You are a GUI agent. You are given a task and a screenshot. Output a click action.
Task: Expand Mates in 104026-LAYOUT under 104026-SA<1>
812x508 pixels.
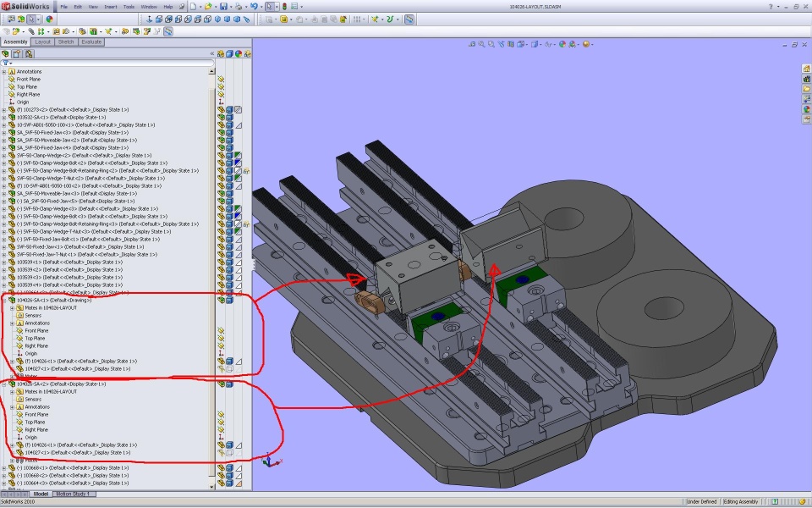(11, 308)
